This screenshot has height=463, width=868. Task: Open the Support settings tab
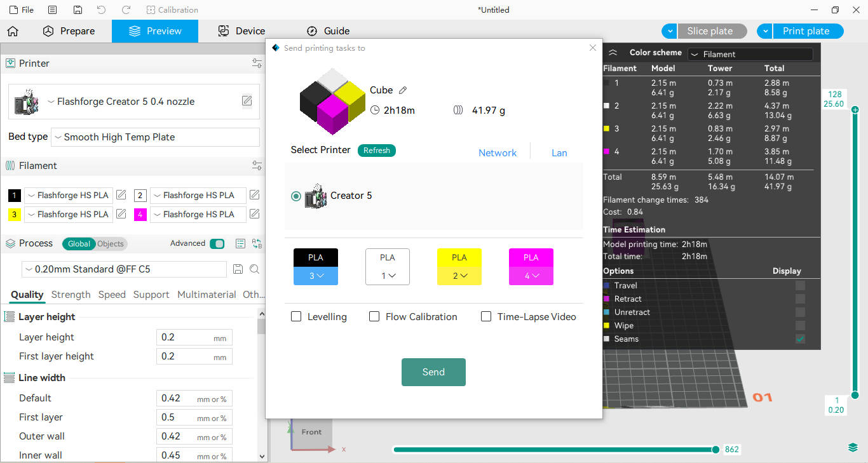click(151, 295)
